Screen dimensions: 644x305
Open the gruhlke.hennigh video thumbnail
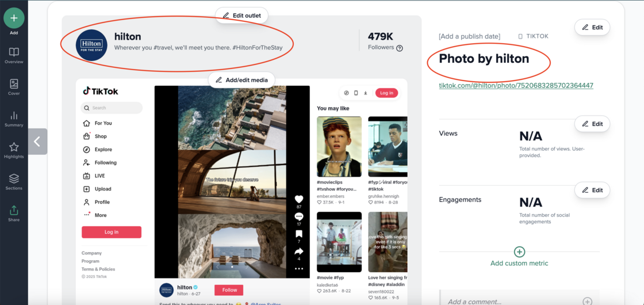click(x=388, y=147)
